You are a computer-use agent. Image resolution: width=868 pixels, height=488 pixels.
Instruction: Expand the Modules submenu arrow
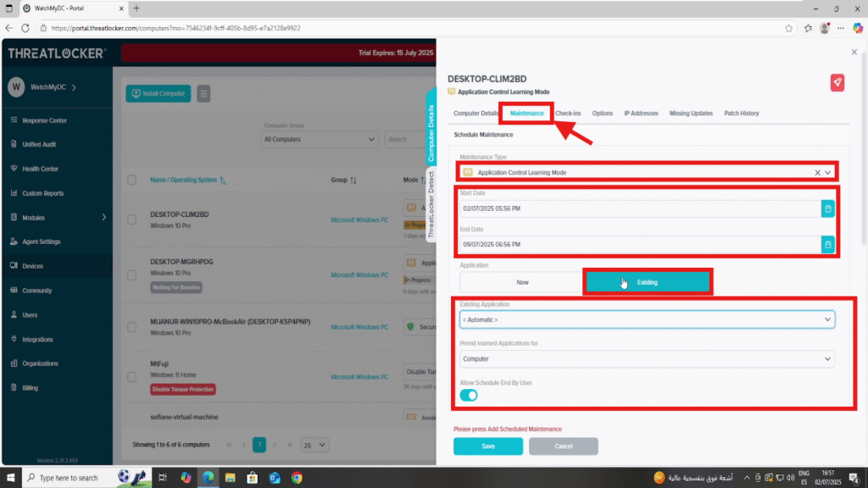click(103, 218)
